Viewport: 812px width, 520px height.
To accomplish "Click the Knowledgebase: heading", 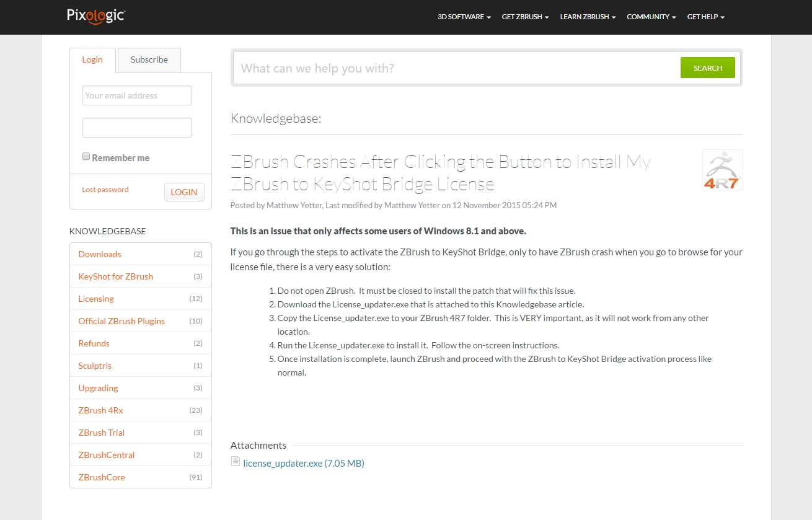I will coord(276,118).
